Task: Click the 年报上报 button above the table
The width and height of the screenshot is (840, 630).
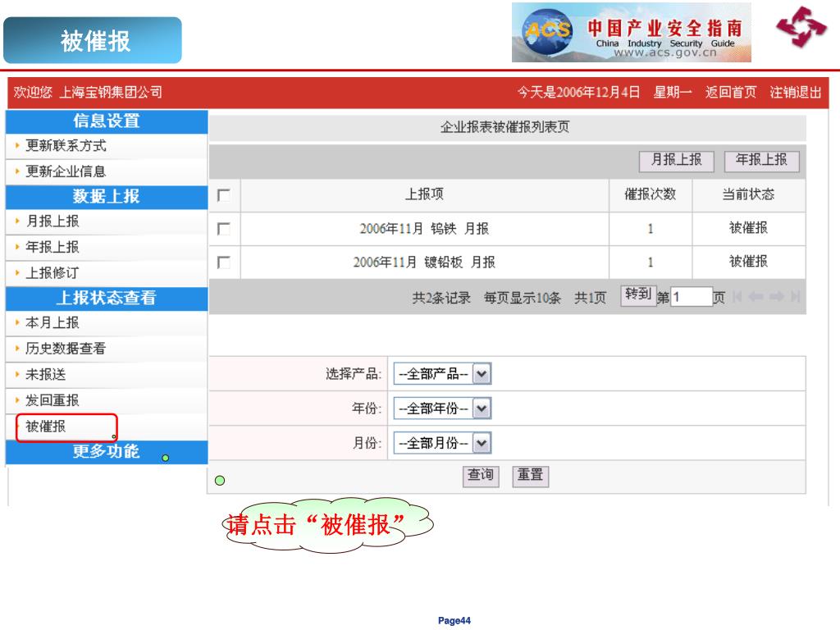Action: point(761,161)
